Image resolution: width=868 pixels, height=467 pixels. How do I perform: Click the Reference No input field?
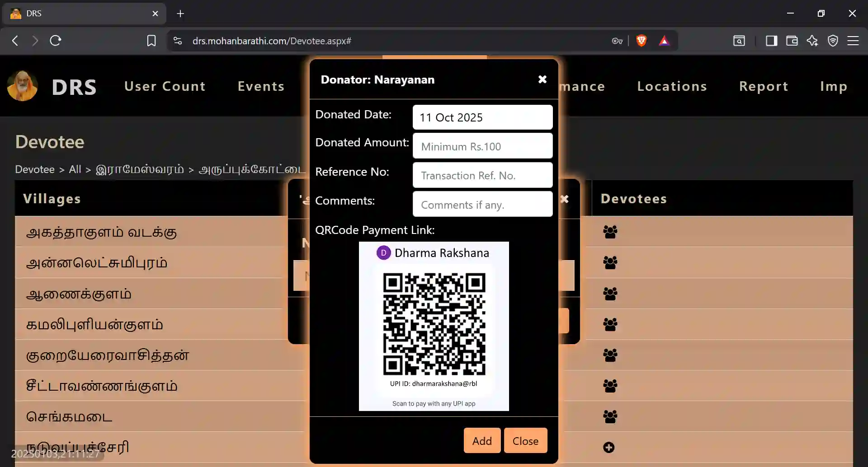[x=482, y=175]
